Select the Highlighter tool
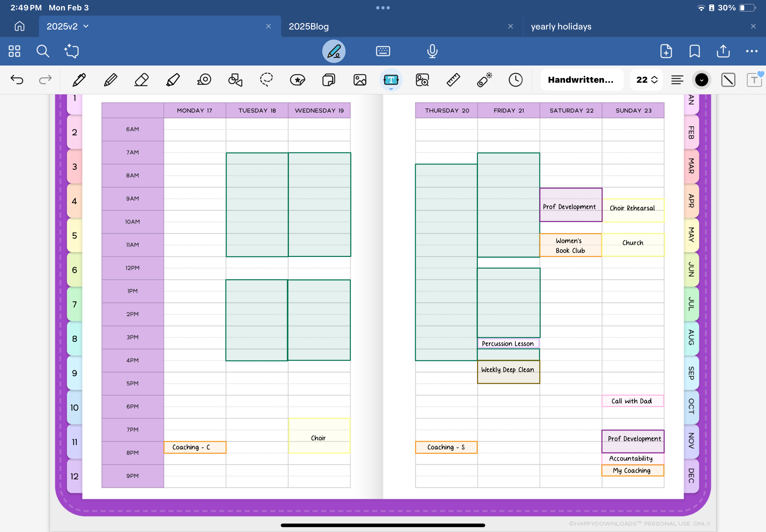 tap(173, 80)
